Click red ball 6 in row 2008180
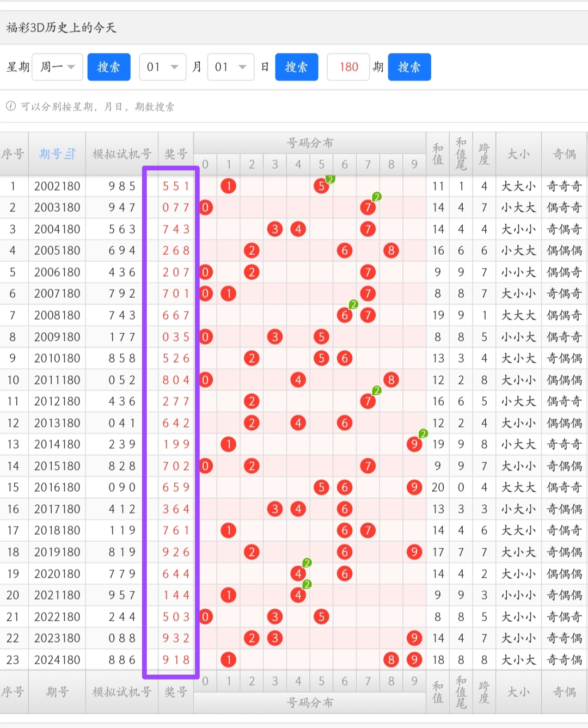The height and width of the screenshot is (728, 588). pos(345,315)
